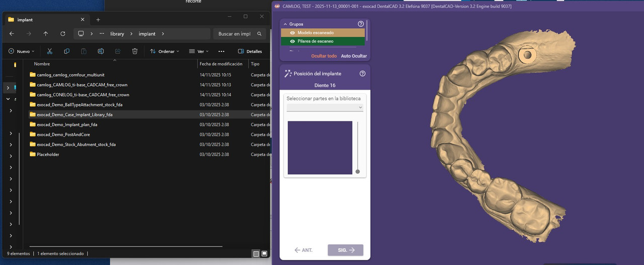Click the magic wand icon beside Posición del implante
The image size is (644, 265).
pos(288,74)
